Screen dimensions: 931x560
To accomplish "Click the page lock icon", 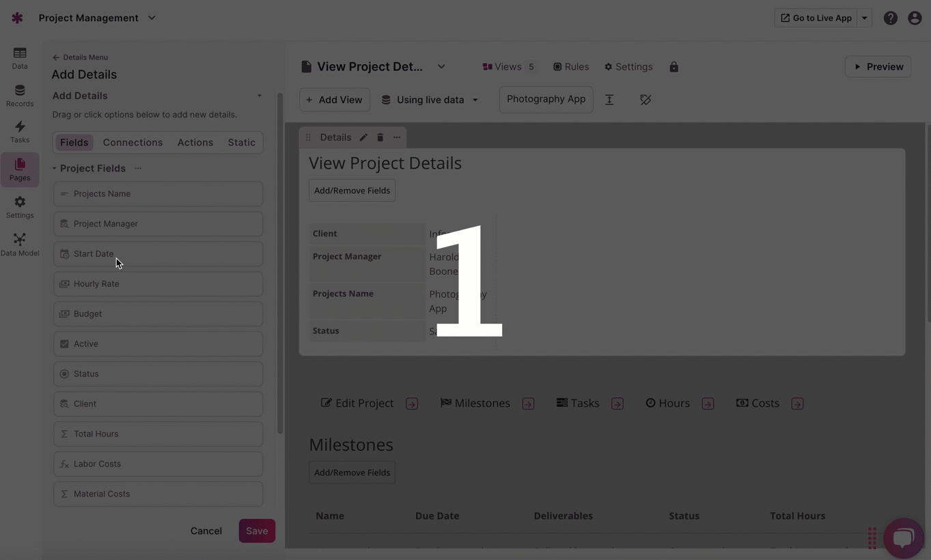I will [673, 67].
